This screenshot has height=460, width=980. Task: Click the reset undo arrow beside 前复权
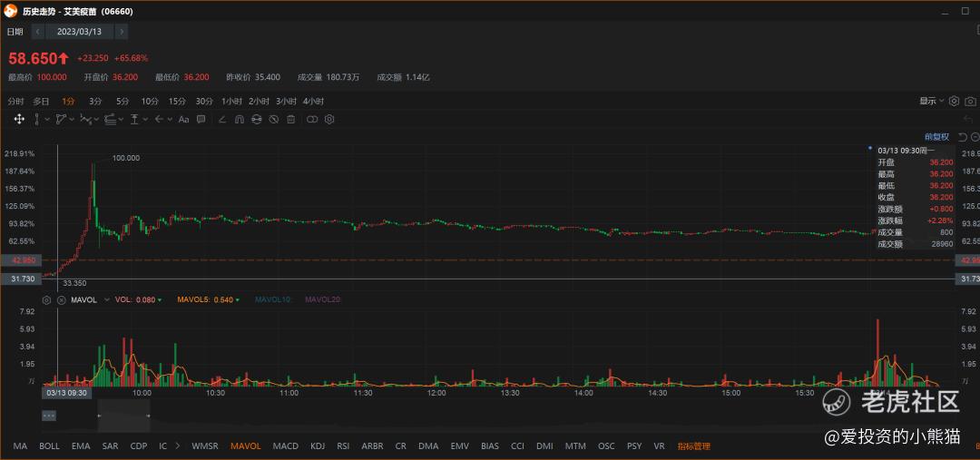963,137
